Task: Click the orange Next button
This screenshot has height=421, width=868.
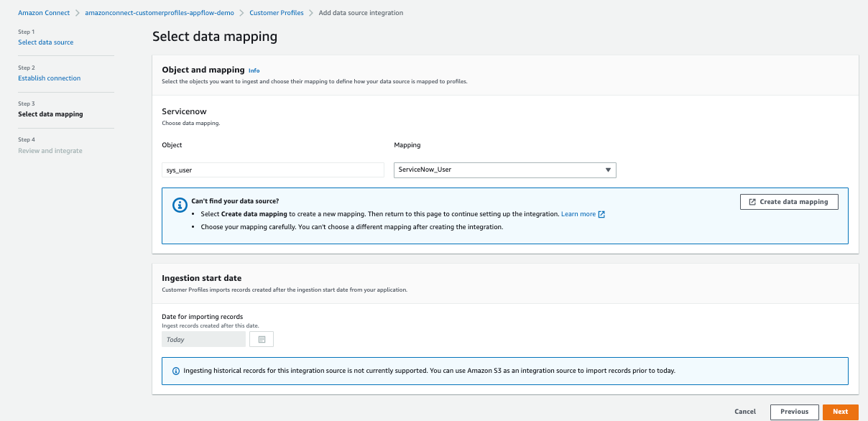Action: click(x=840, y=412)
